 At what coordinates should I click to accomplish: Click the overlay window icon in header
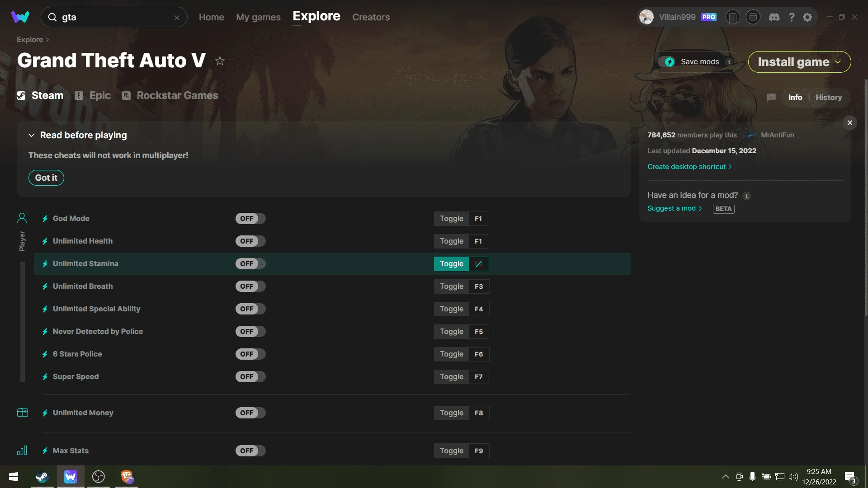click(x=753, y=17)
